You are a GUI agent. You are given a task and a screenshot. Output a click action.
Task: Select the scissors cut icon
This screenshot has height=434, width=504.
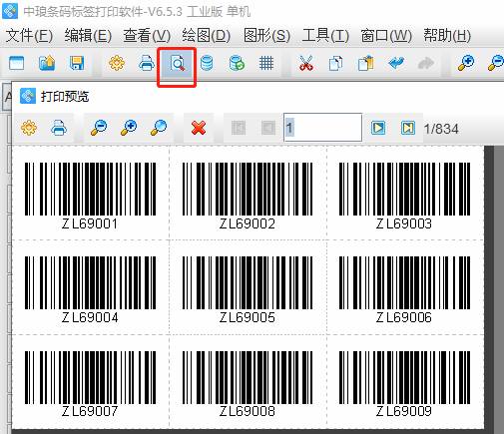pos(305,63)
